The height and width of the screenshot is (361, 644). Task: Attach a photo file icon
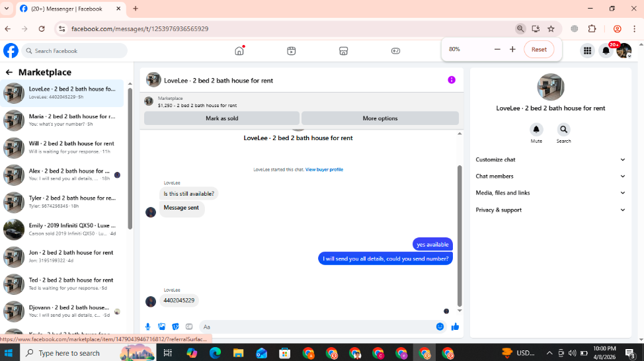(161, 327)
